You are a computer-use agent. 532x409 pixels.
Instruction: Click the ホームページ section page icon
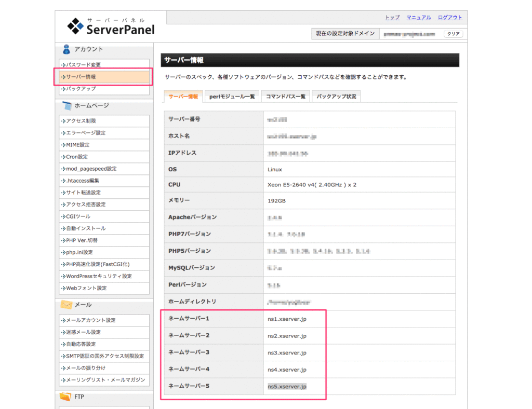(x=67, y=106)
